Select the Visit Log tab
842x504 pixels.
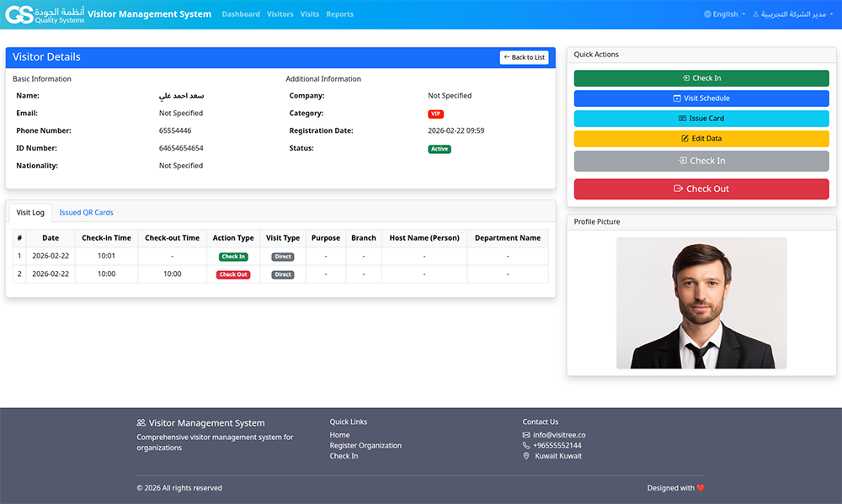[x=30, y=212]
